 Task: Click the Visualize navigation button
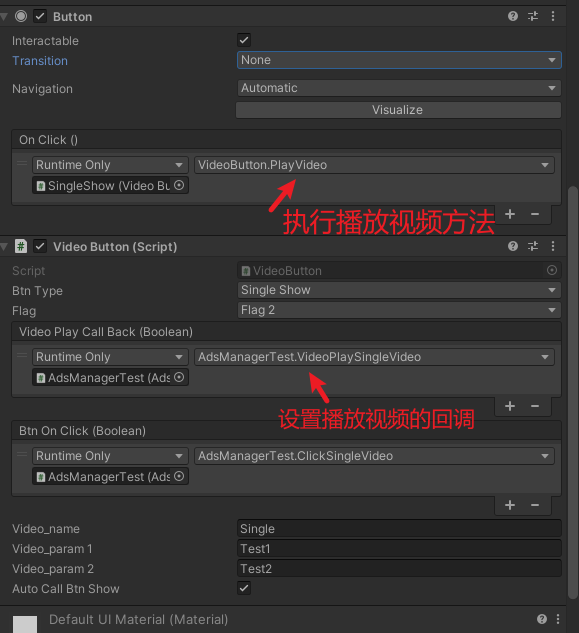pyautogui.click(x=398, y=110)
